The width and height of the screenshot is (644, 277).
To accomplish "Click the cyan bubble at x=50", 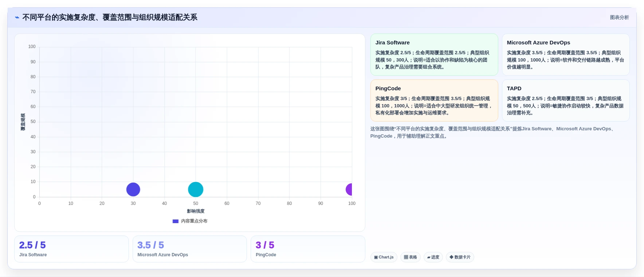I will (x=196, y=189).
